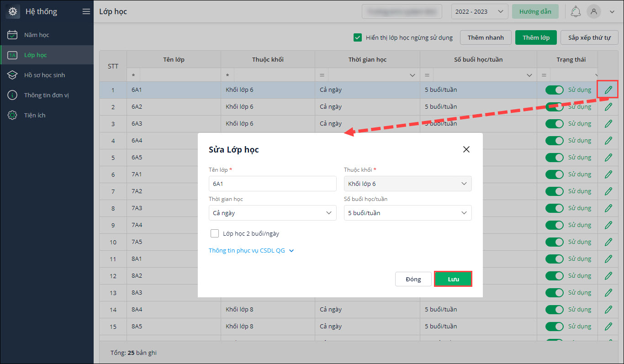624x364 pixels.
Task: Open the Hồ sơ học sinh menu
Action: coord(45,75)
